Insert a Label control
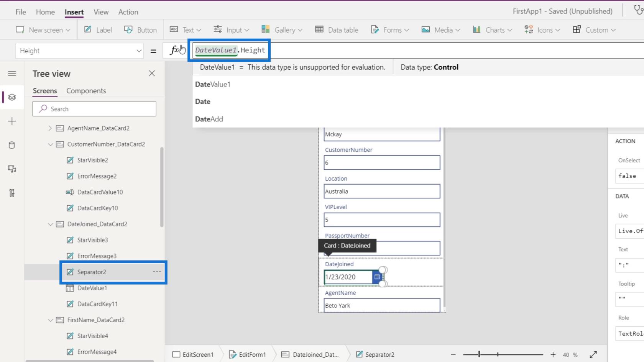The image size is (644, 362). [x=98, y=30]
